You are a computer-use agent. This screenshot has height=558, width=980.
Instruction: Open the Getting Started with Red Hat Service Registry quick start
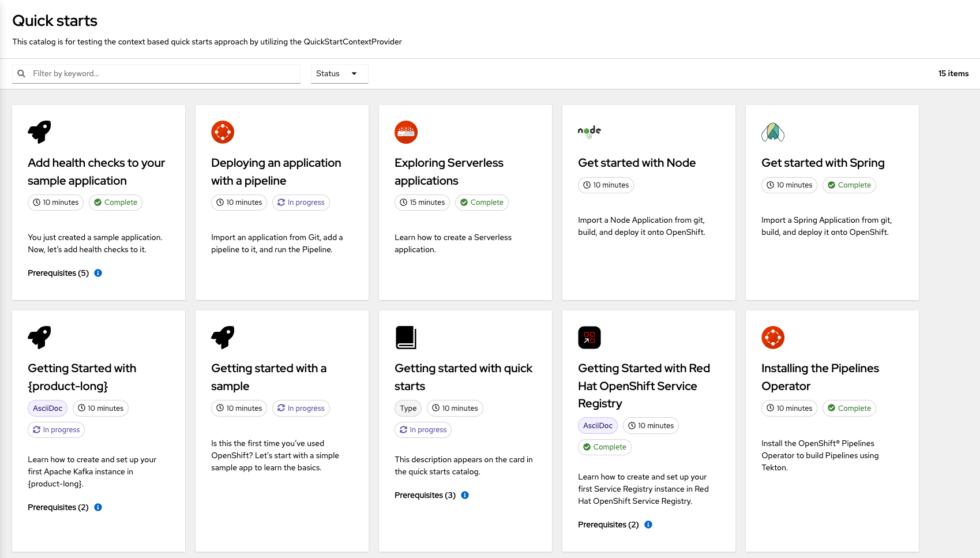click(643, 385)
